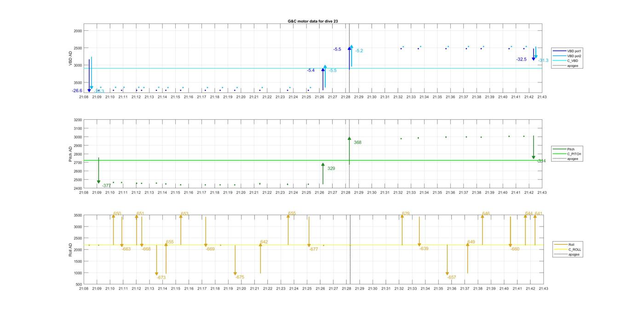Select the plot title 'G&C motor data for dive 23'
644x319 pixels.
(312, 21)
